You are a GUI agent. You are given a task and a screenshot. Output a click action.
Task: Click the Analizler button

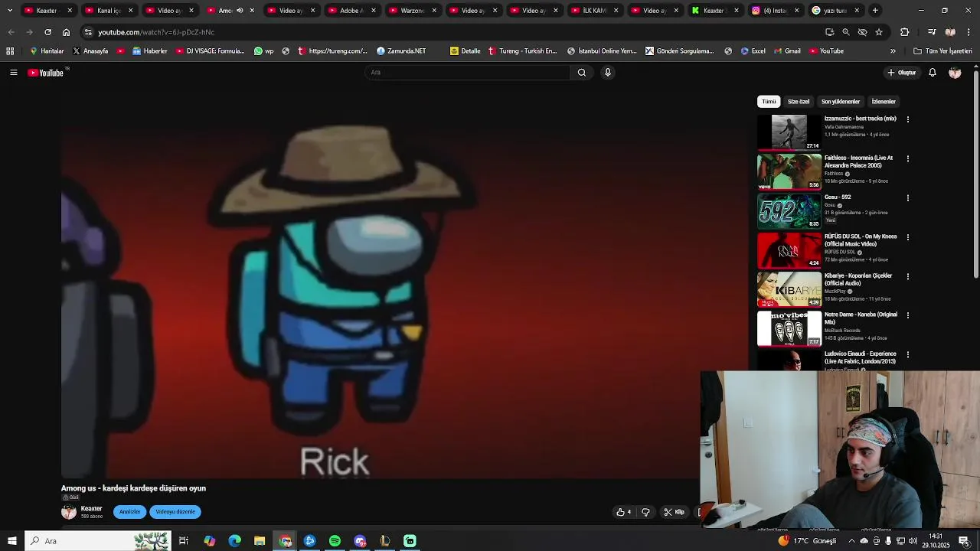point(129,512)
